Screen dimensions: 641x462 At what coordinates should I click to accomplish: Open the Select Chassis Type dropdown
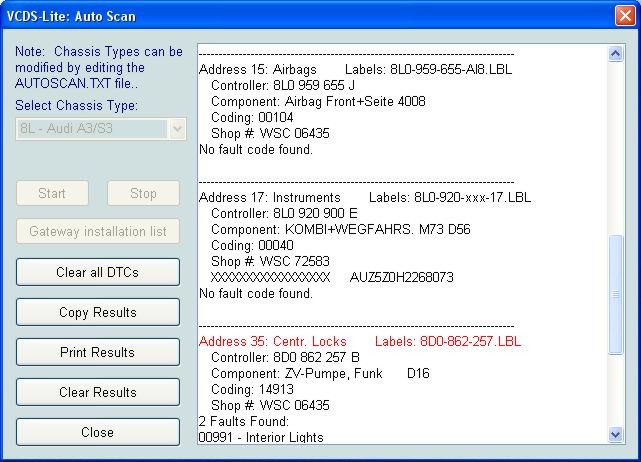tap(101, 129)
